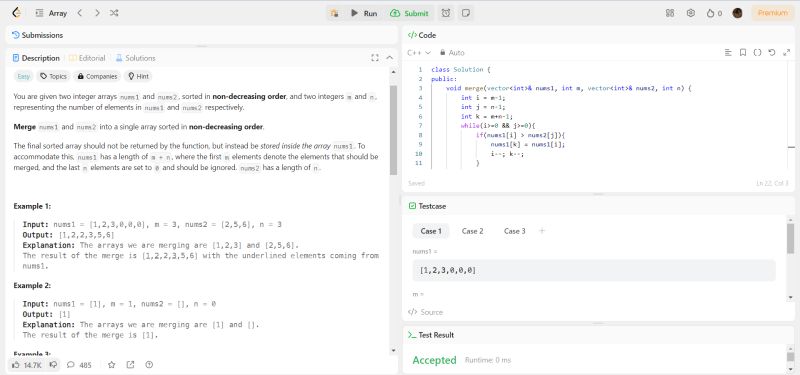800x375 pixels.
Task: Maximize the description panel
Action: click(x=375, y=58)
